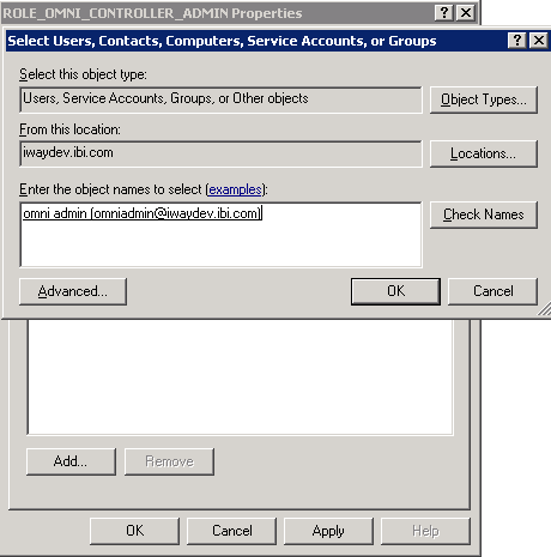Click the help question mark in Select Users dialog
The width and height of the screenshot is (552, 557).
(517, 40)
